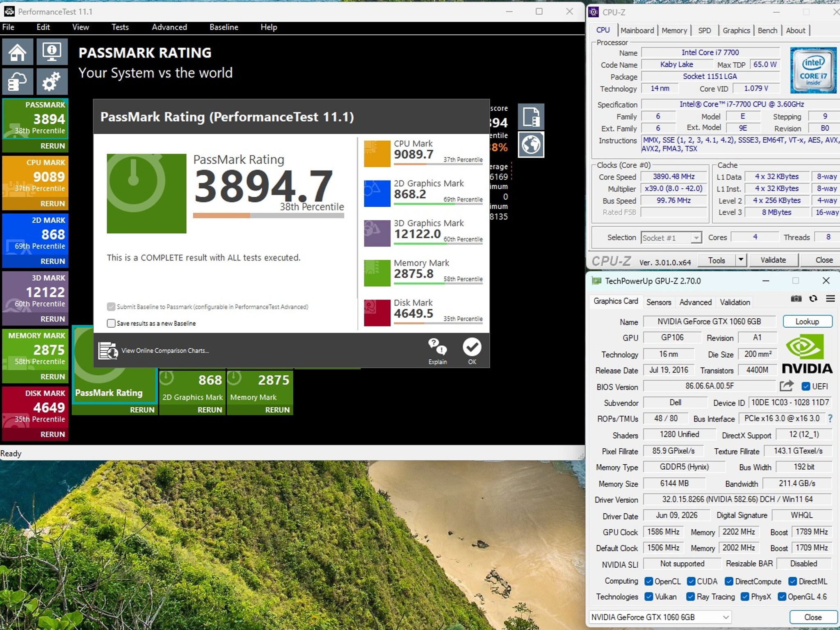Viewport: 840px width, 630px height.
Task: Click the GPU-Z Close button
Action: click(x=813, y=617)
